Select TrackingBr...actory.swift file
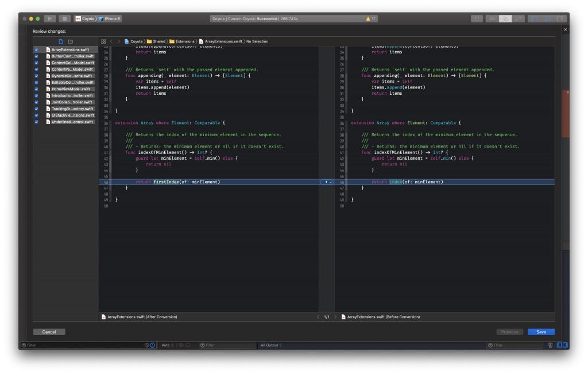 point(69,109)
